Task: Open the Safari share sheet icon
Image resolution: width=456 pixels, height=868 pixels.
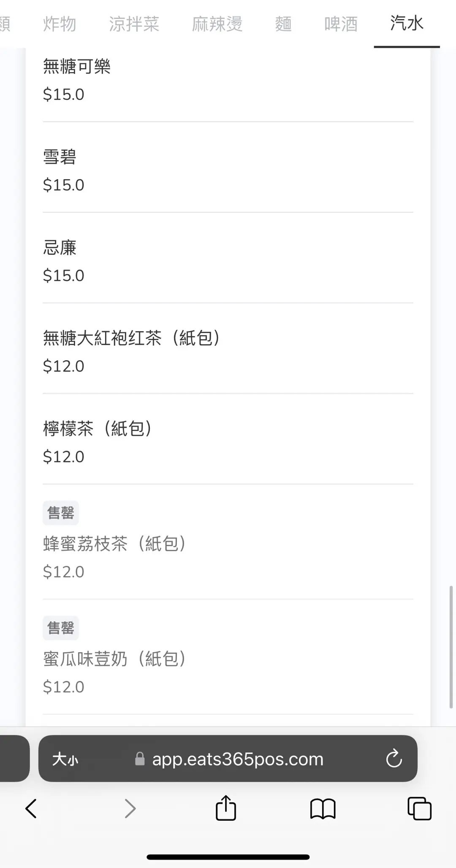Action: [x=226, y=808]
